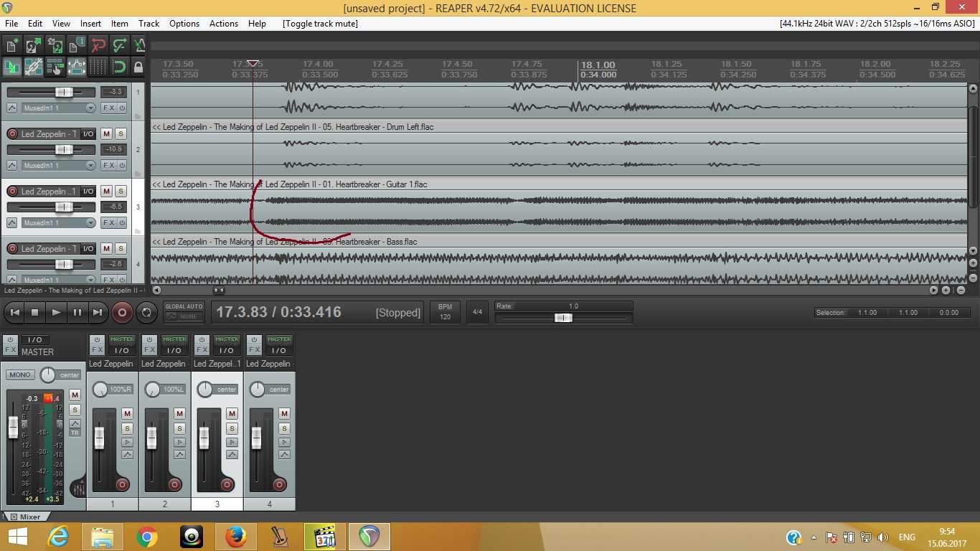This screenshot has width=980, height=551.
Task: Click the volume speaker tray icon
Action: (x=883, y=537)
